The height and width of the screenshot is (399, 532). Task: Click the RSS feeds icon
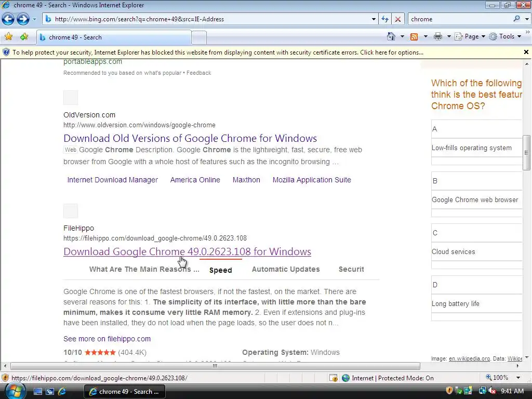414,37
